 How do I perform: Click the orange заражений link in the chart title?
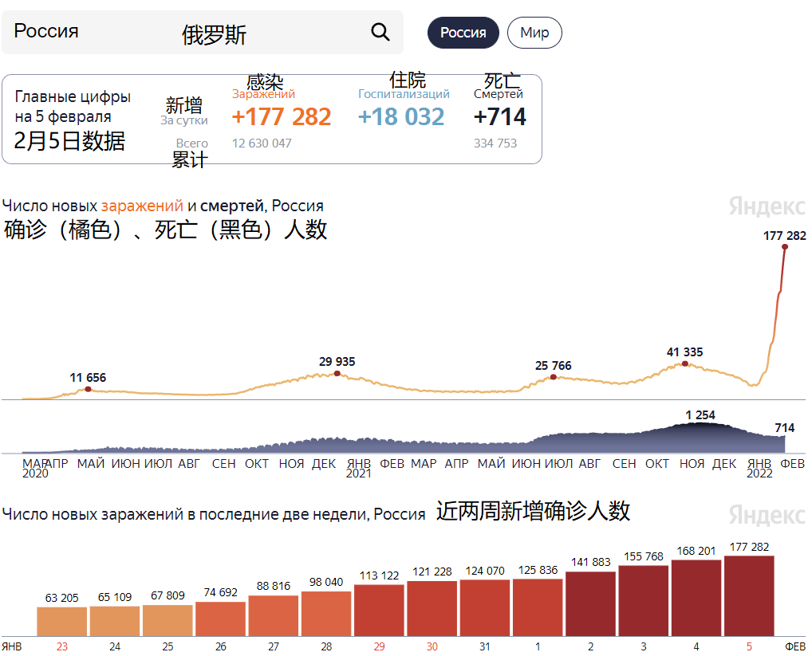click(x=144, y=205)
